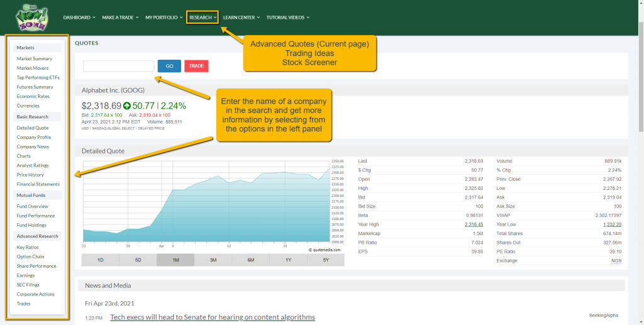The image size is (644, 325).
Task: View Top Performing ETFs
Action: pos(38,77)
